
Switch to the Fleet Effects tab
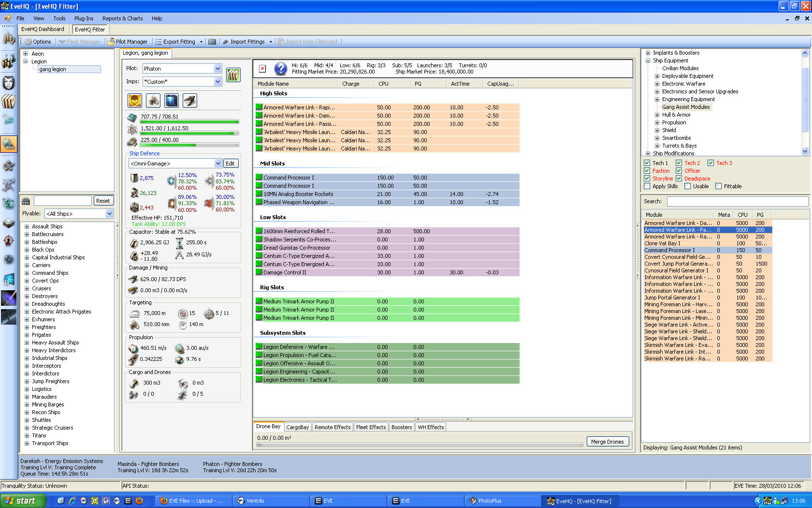[x=371, y=427]
